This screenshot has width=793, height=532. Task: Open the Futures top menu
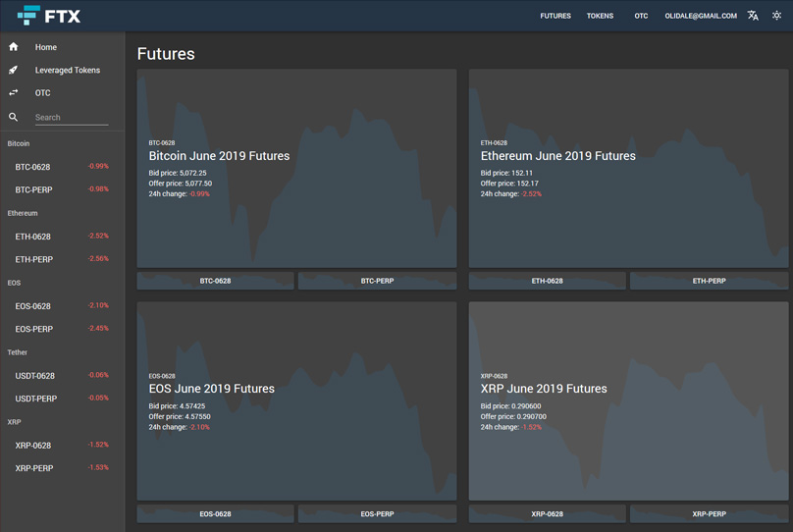click(x=555, y=16)
